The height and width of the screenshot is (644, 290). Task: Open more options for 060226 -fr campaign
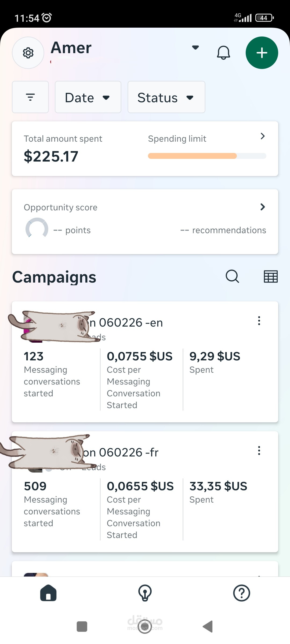[259, 451]
